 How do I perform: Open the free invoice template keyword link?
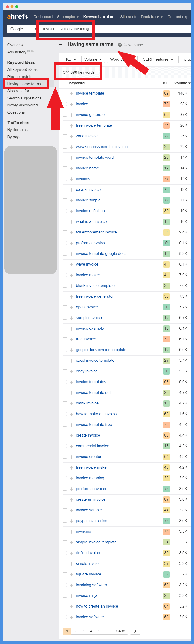pos(94,125)
